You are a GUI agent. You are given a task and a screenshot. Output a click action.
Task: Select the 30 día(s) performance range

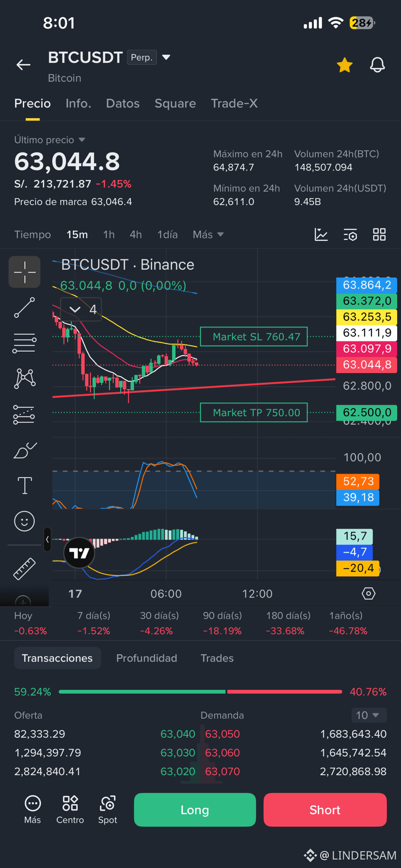pyautogui.click(x=159, y=623)
